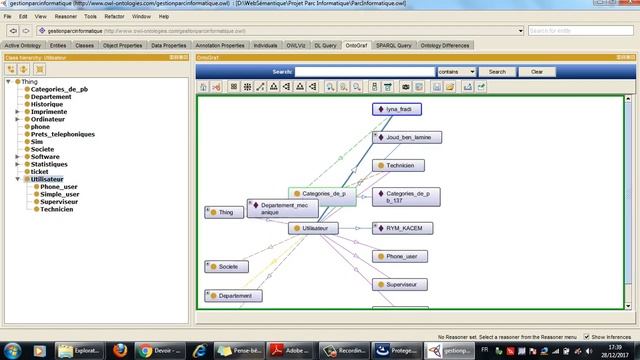This screenshot has height=360, width=640.
Task: Click the folder open graph icon
Action: click(450, 87)
